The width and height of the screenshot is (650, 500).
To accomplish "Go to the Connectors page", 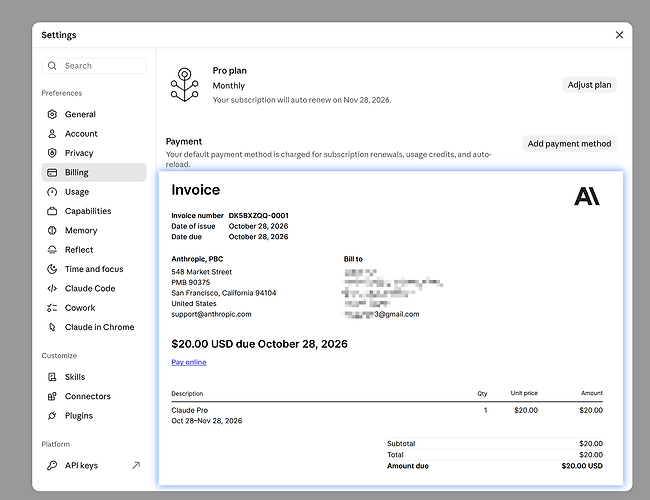I will [94, 396].
